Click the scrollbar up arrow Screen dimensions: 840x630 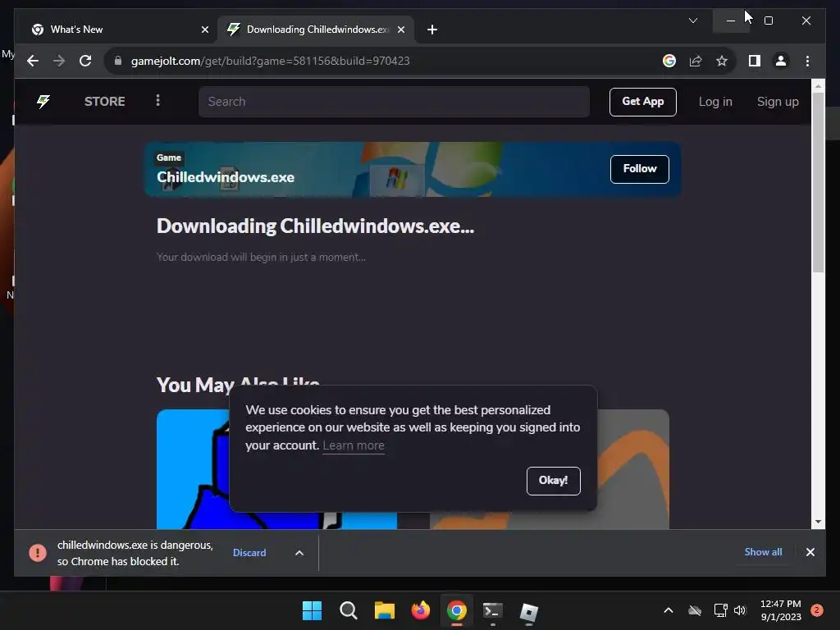(x=818, y=85)
